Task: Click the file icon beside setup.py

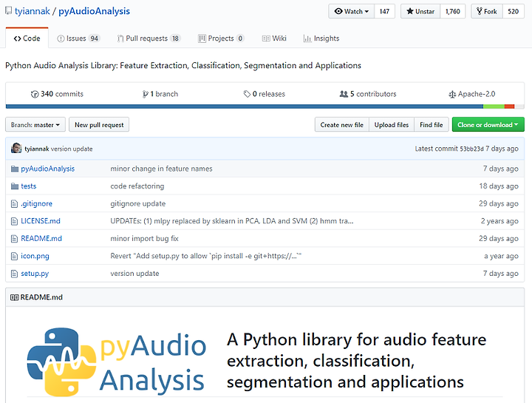Action: point(14,274)
